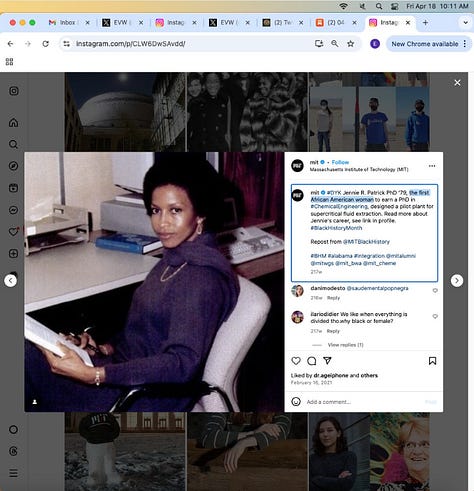Image resolution: width=474 pixels, height=491 pixels.
Task: Open mit username in post header
Action: pyautogui.click(x=314, y=162)
